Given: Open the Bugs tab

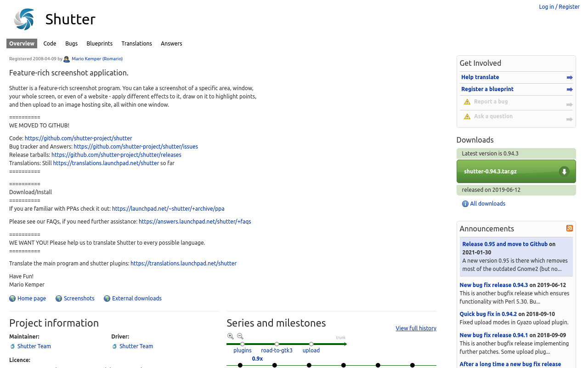Looking at the screenshot, I should pyautogui.click(x=71, y=43).
